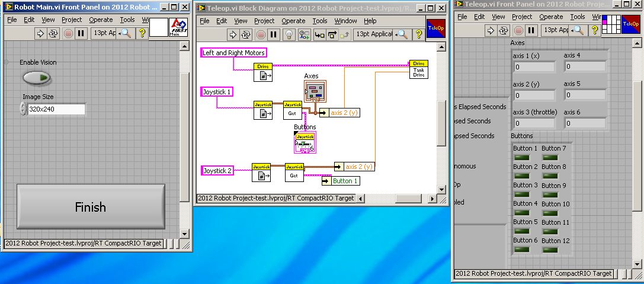Screen dimensions: 644x284
Task: Open Project menu in Robot Main window
Action: (72, 20)
